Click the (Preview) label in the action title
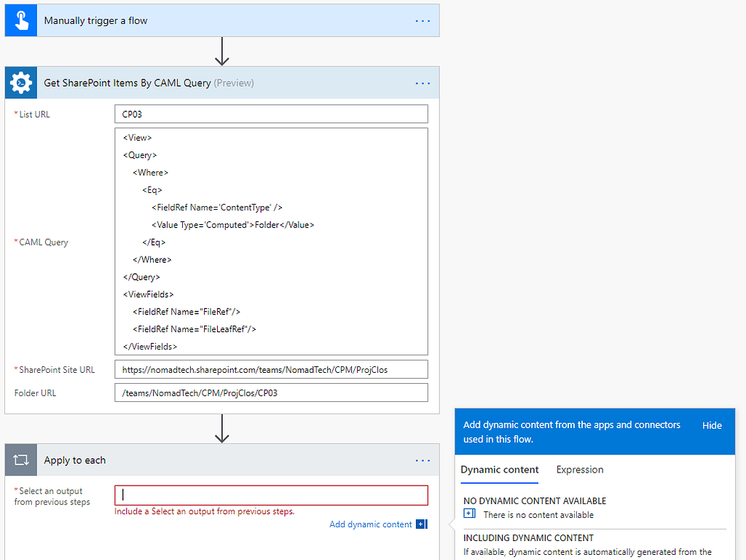The image size is (746, 560). pyautogui.click(x=234, y=83)
